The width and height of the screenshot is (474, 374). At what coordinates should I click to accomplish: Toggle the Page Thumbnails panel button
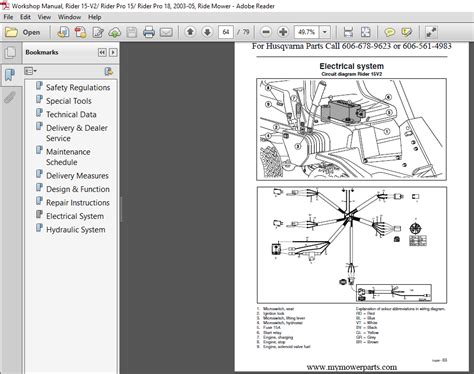point(10,52)
